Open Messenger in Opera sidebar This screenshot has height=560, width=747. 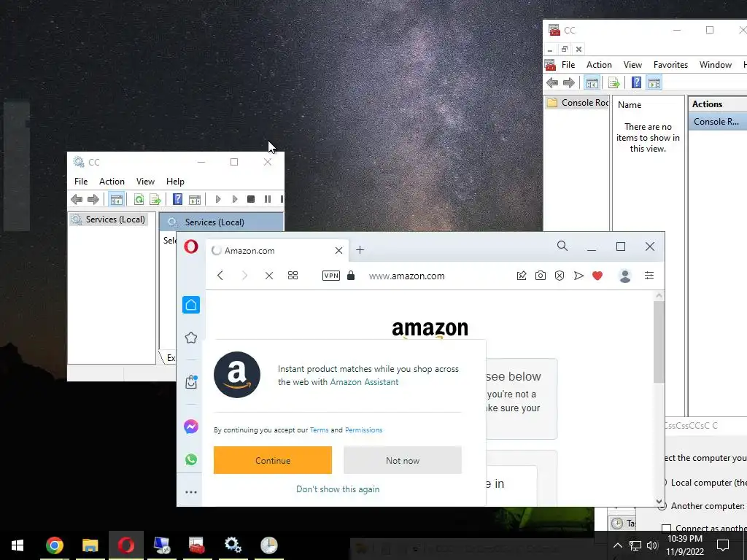tap(191, 427)
